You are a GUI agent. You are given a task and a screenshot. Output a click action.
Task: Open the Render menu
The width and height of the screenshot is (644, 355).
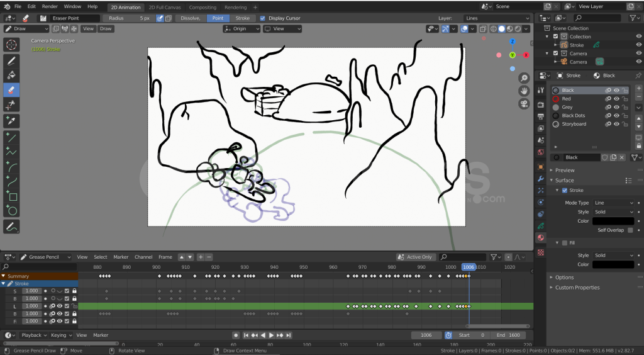point(50,6)
